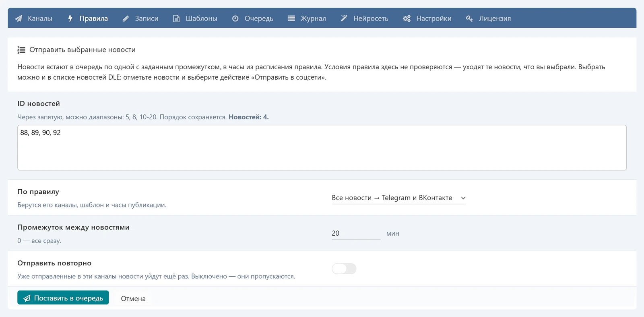Click Поставить в очередь button
The image size is (644, 317).
63,298
